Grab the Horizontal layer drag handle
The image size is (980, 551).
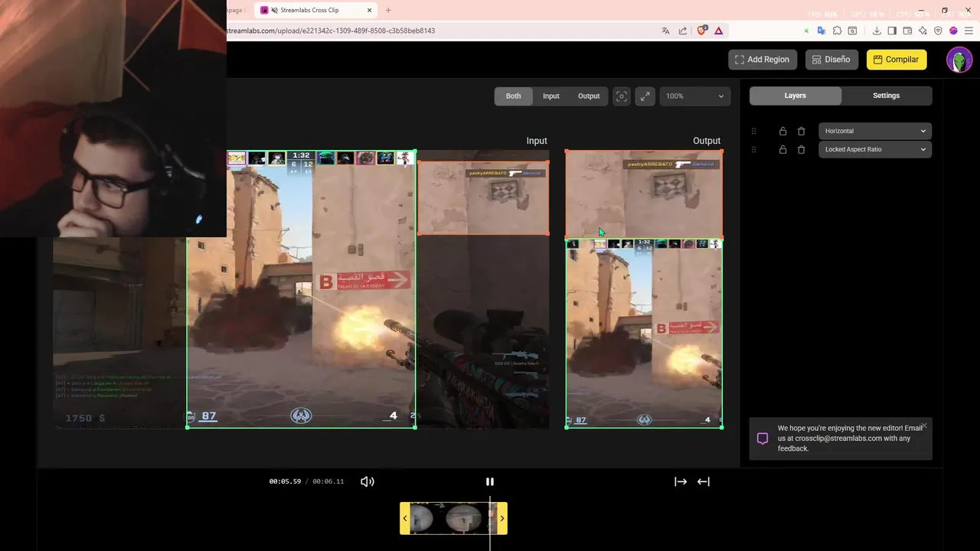coord(753,131)
